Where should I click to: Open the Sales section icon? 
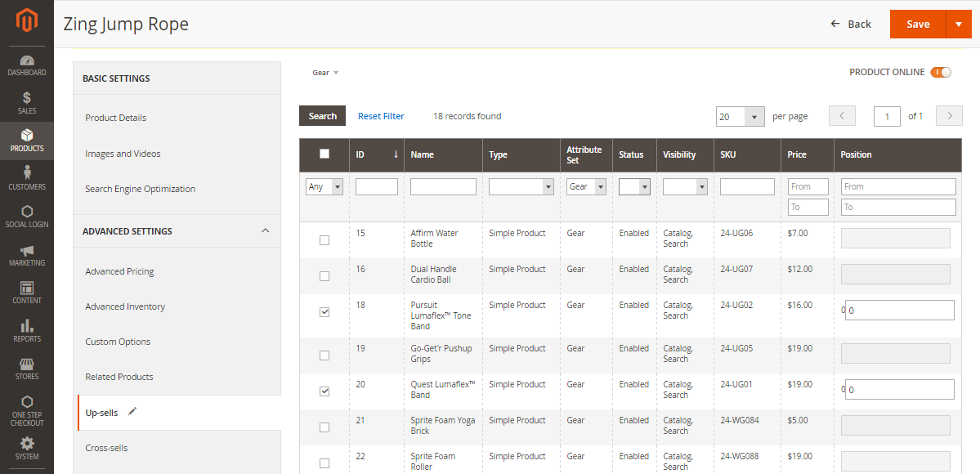pos(27,101)
